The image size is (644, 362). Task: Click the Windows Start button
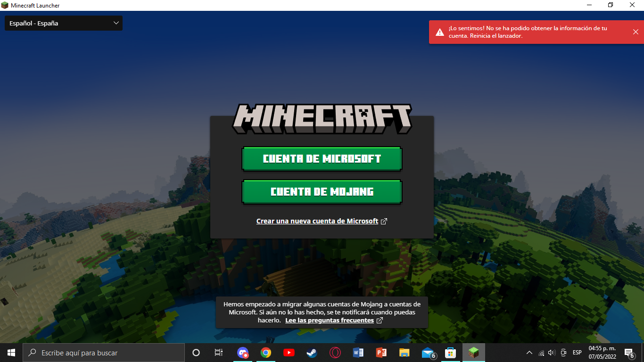[11, 353]
